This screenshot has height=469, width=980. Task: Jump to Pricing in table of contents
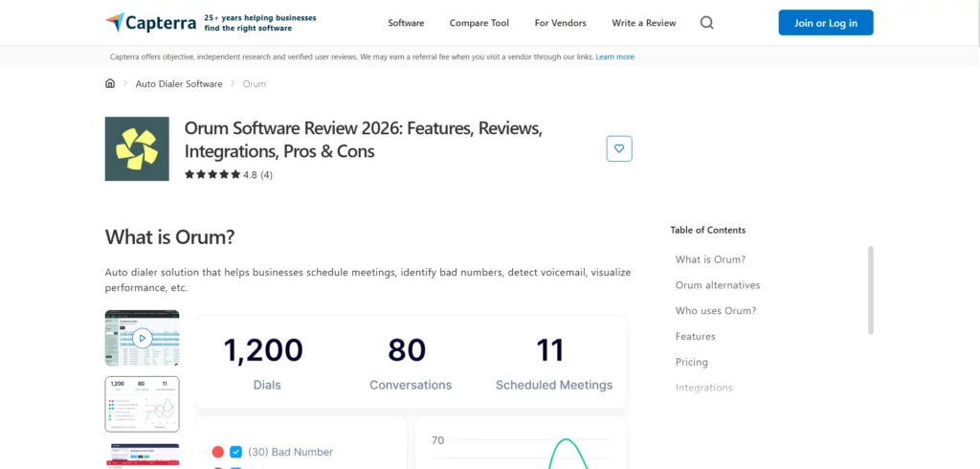tap(691, 362)
